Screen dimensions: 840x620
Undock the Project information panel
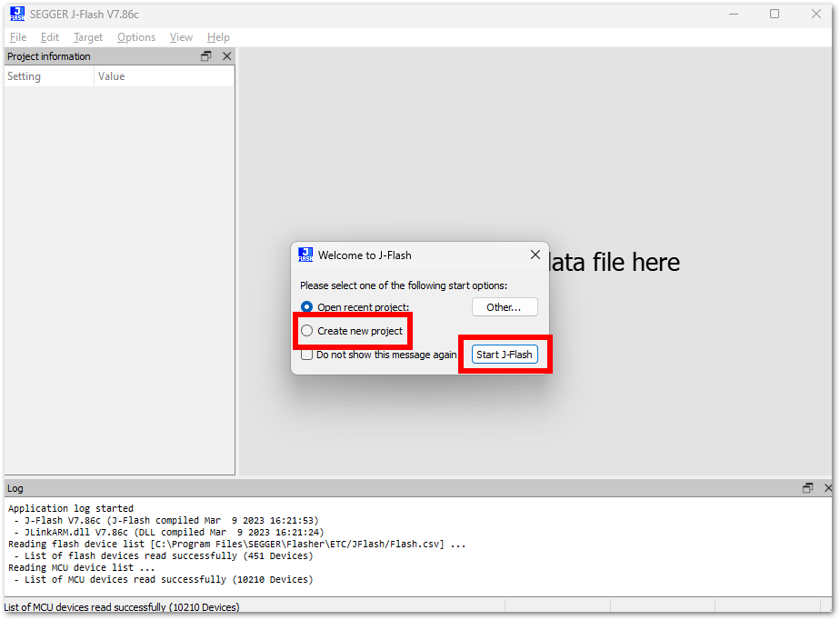[206, 56]
